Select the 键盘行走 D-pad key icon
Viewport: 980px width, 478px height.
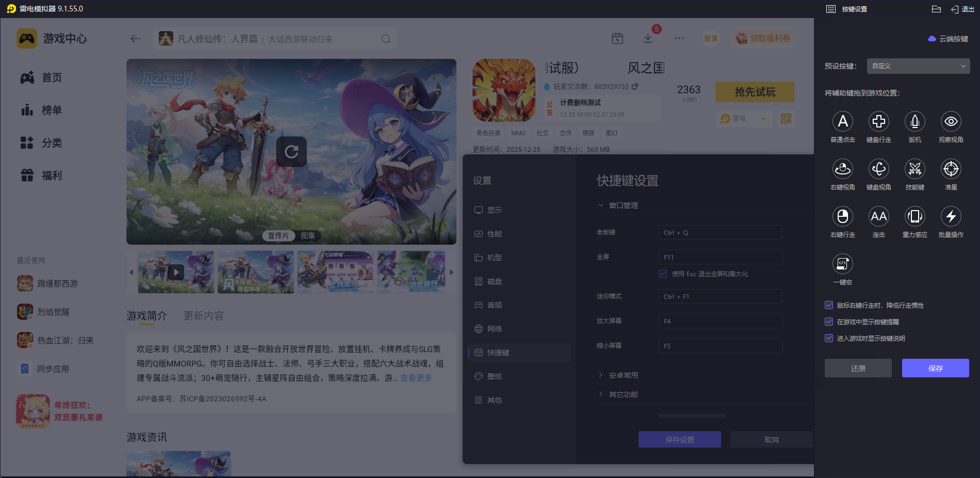879,121
